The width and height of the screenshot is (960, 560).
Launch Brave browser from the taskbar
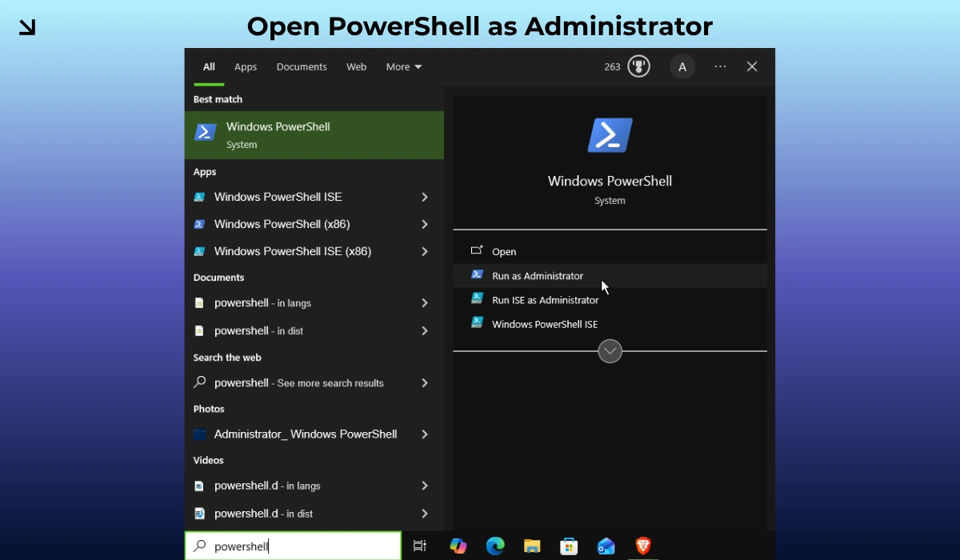642,546
